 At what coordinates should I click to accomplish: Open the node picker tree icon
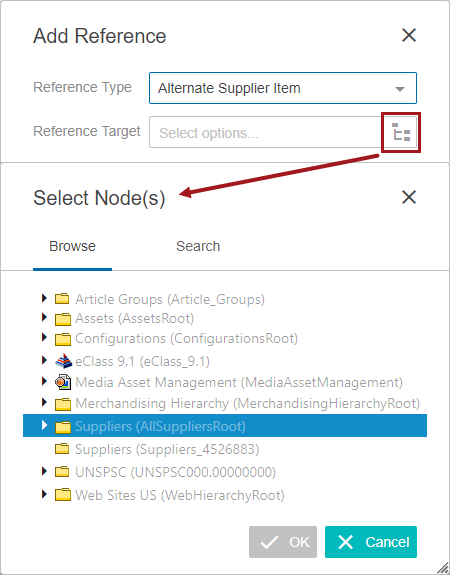point(401,132)
